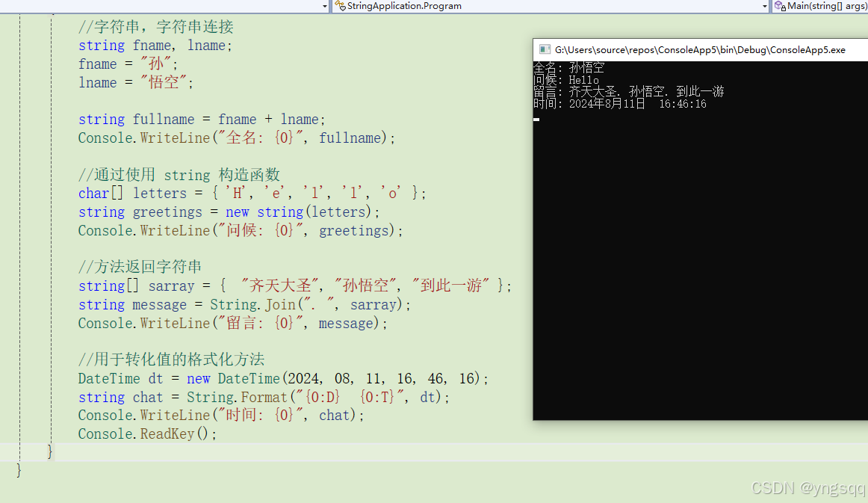
Task: Click the string literal "孙" in fname assignment
Action: 156,64
